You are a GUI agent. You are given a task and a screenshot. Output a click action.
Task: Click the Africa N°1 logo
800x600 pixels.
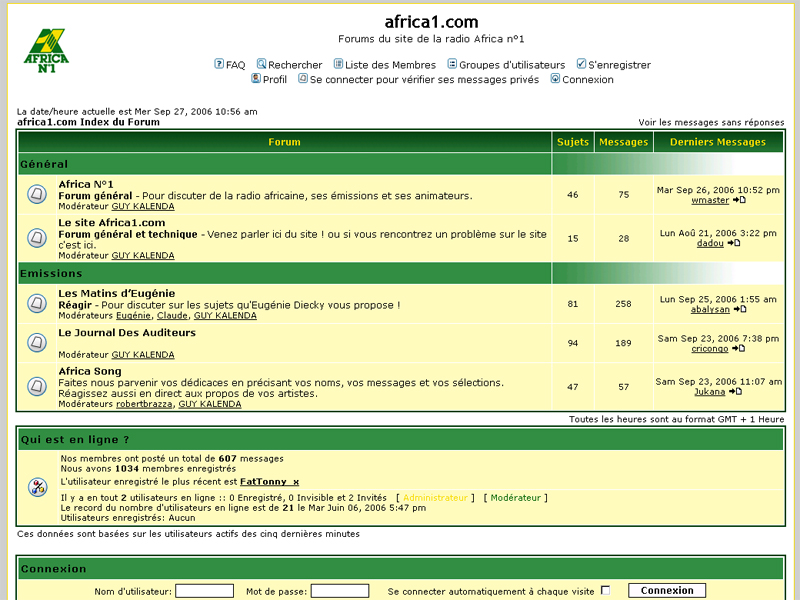(46, 51)
